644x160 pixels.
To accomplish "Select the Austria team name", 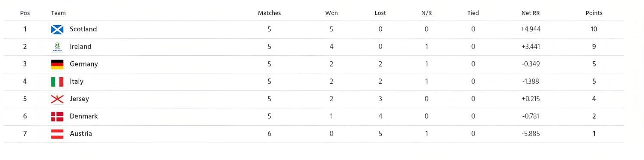I will [81, 133].
